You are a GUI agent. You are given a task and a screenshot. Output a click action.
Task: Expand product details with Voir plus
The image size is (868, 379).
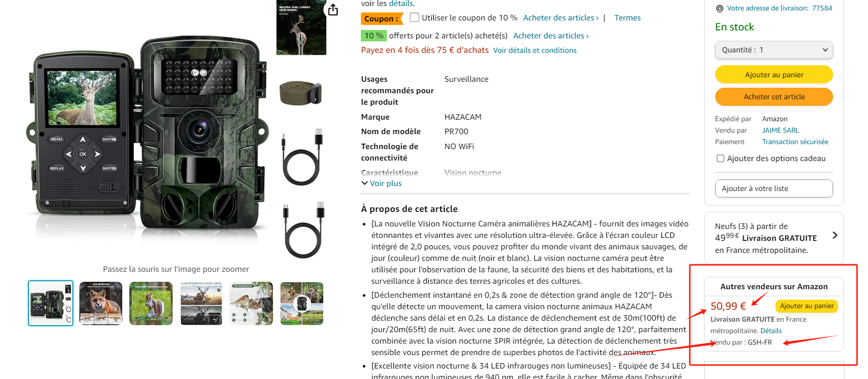click(x=381, y=184)
